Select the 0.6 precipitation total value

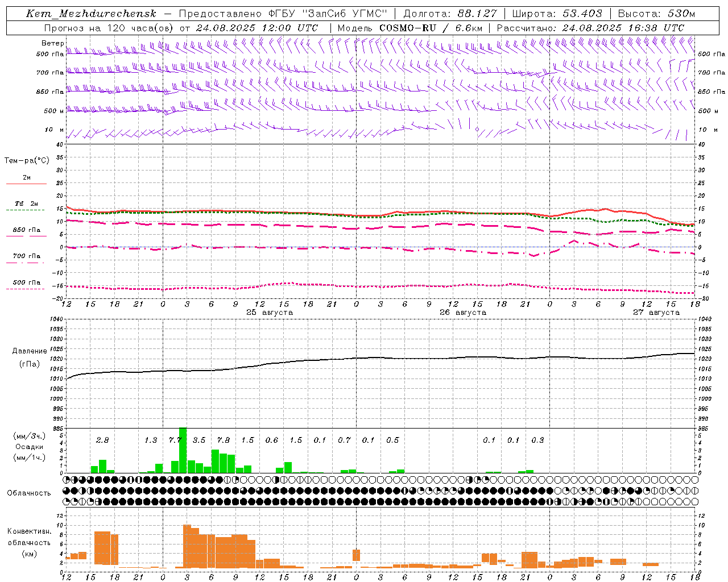[272, 440]
